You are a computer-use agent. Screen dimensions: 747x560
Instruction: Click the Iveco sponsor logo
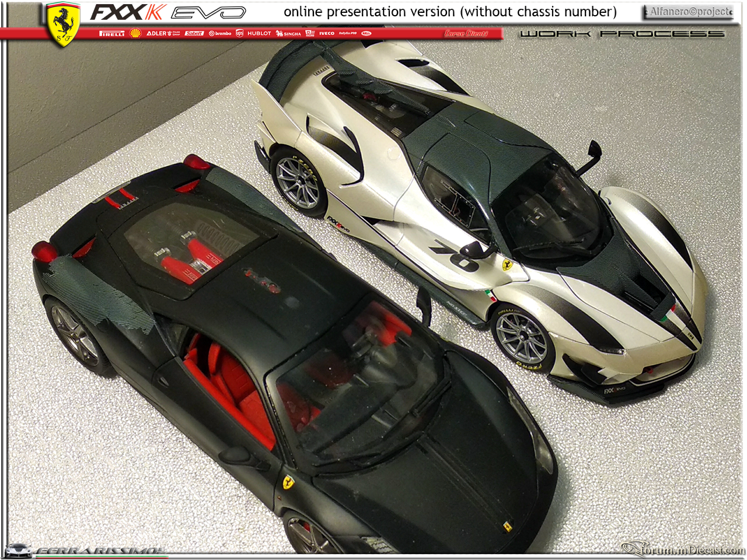(x=327, y=33)
